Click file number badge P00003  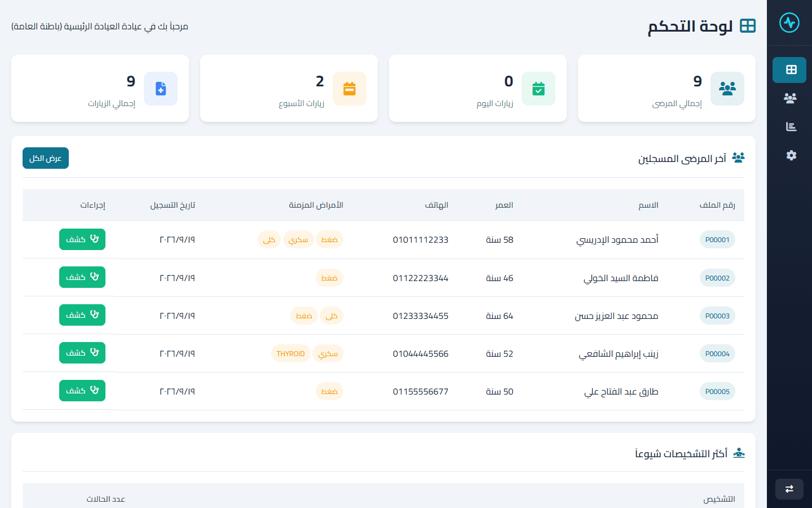pos(717,316)
